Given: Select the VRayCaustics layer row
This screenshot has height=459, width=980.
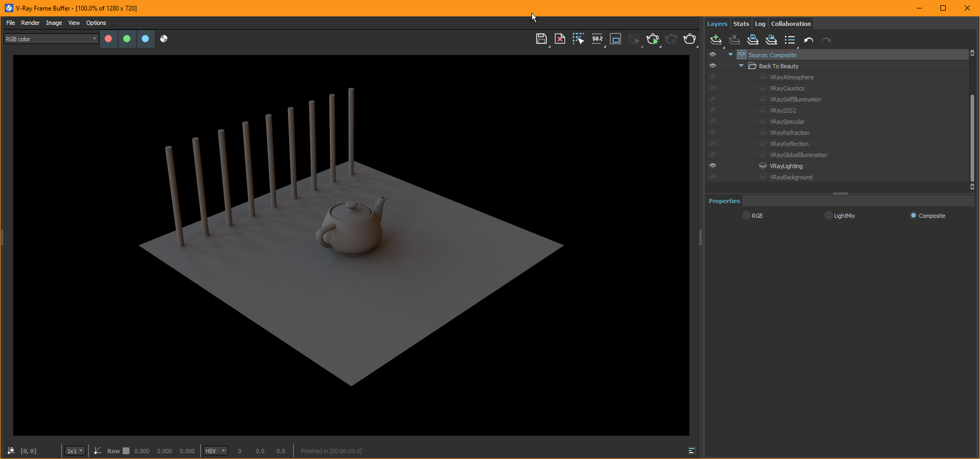Looking at the screenshot, I should click(x=838, y=88).
